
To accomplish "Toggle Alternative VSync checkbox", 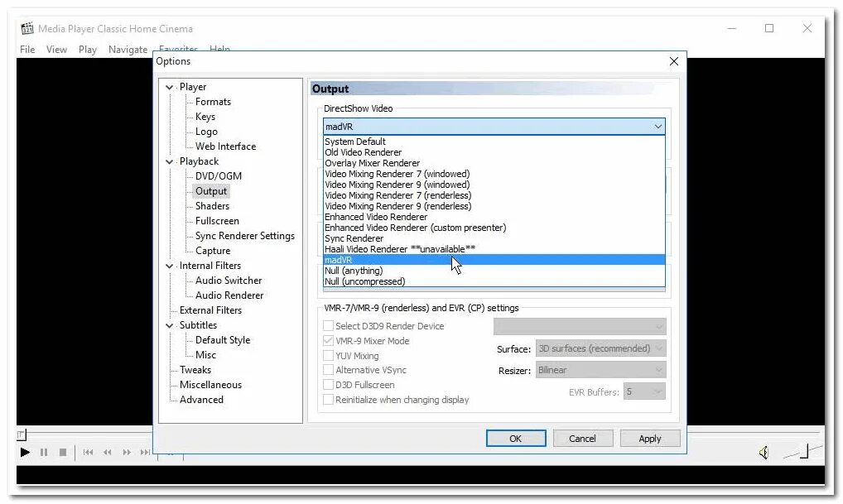I will 328,370.
